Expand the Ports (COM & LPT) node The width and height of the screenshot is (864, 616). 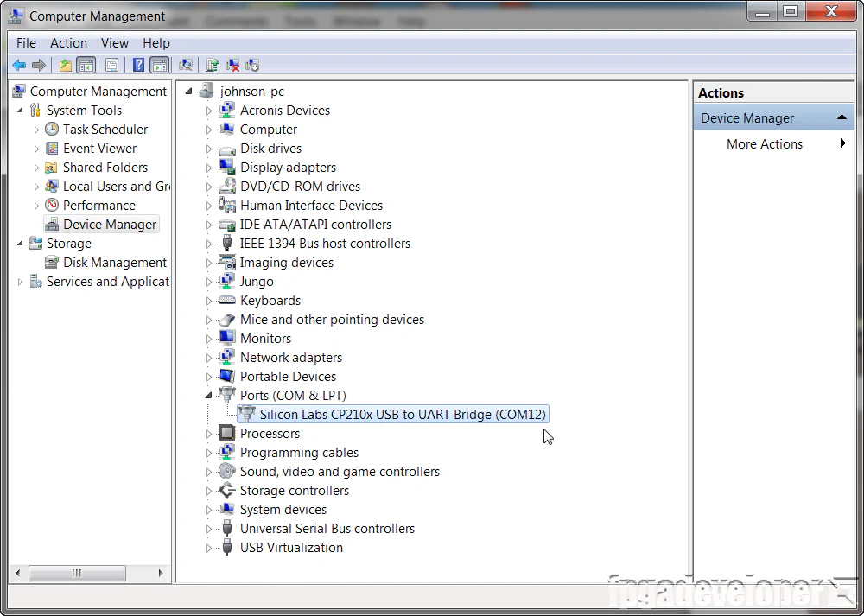pyautogui.click(x=207, y=395)
